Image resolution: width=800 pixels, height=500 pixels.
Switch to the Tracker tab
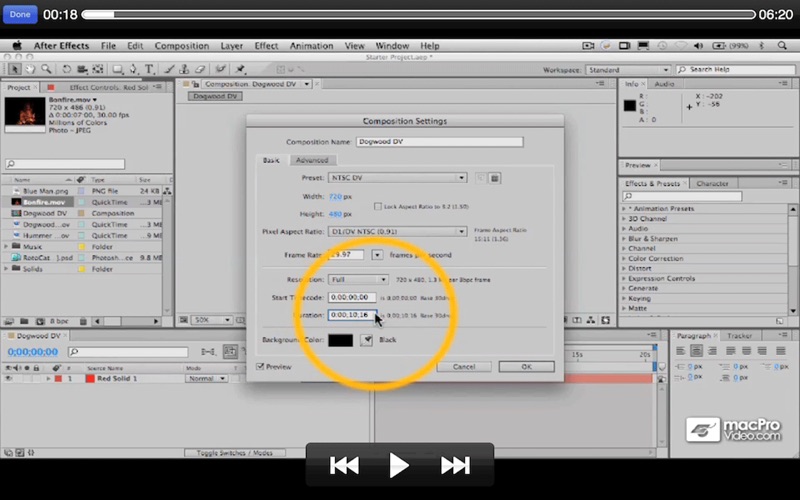click(x=739, y=335)
